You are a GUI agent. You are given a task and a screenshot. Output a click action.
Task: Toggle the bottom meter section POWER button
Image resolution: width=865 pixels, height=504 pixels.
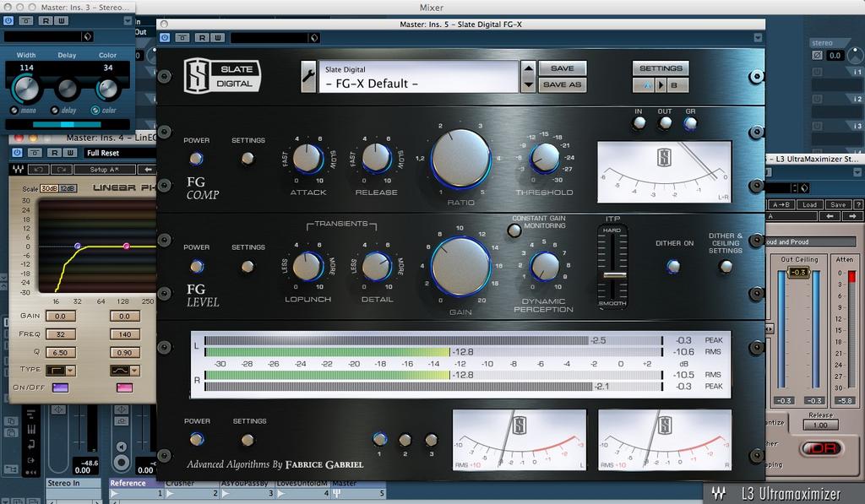[196, 440]
